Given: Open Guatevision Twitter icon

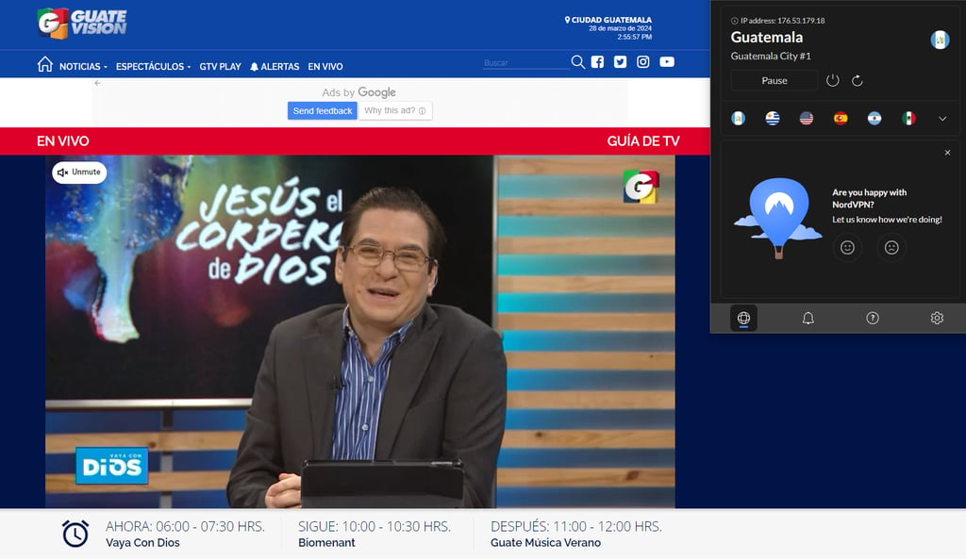Looking at the screenshot, I should [621, 61].
